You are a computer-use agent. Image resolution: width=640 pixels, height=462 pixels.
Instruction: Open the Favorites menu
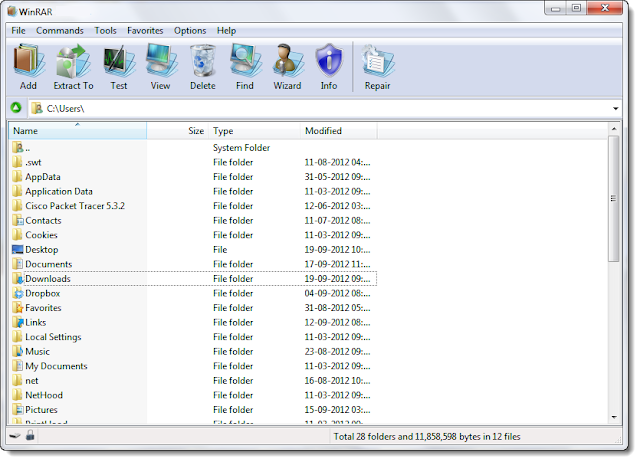click(145, 31)
